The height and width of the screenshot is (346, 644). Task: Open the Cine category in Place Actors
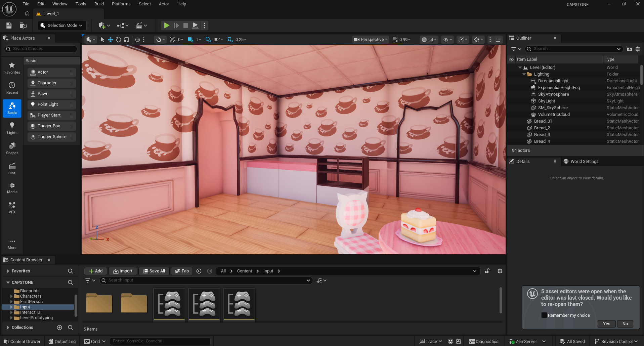[12, 169]
